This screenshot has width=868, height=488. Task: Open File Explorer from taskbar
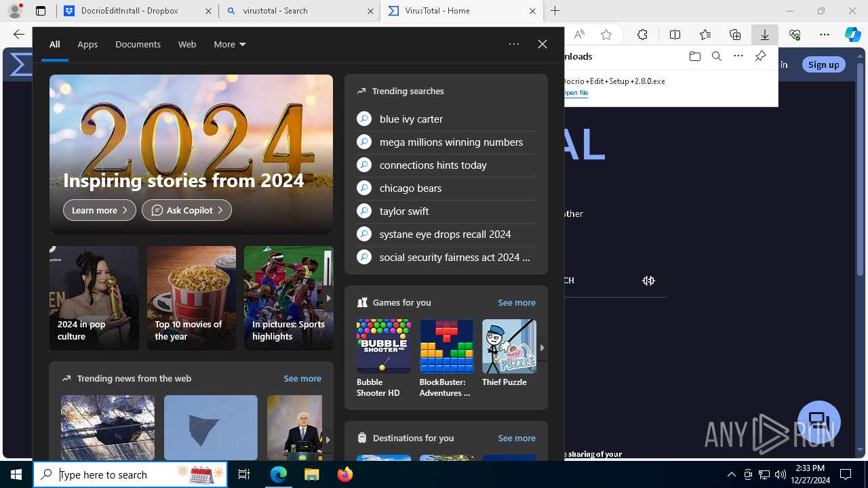(x=311, y=474)
